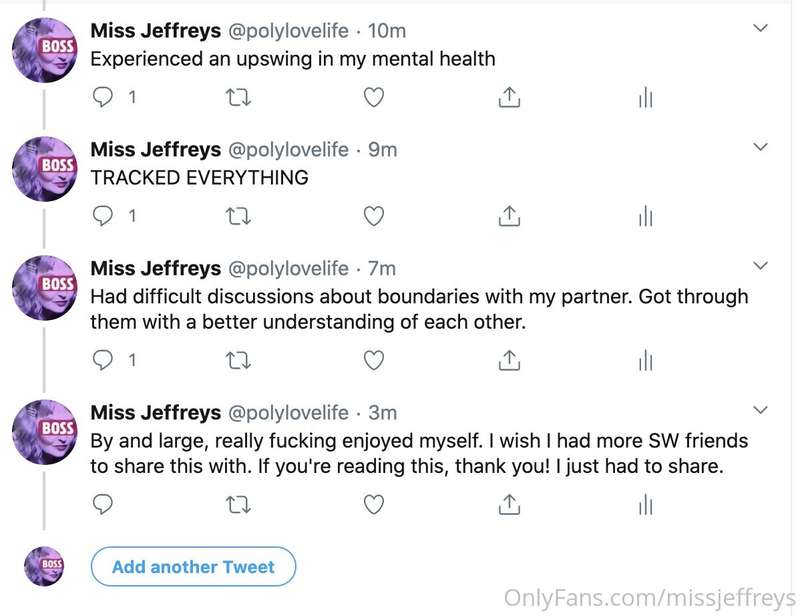Viewport: 800px width, 616px height.
Task: Like the tweet about boundaries with partner
Action: pyautogui.click(x=373, y=360)
